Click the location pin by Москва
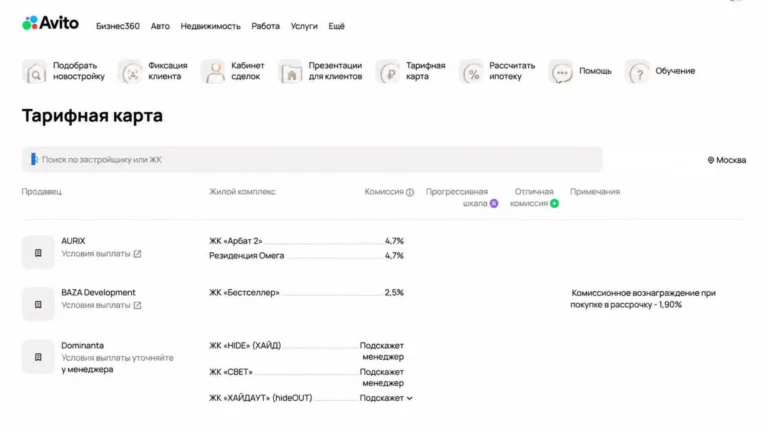The width and height of the screenshot is (768, 432). click(711, 160)
